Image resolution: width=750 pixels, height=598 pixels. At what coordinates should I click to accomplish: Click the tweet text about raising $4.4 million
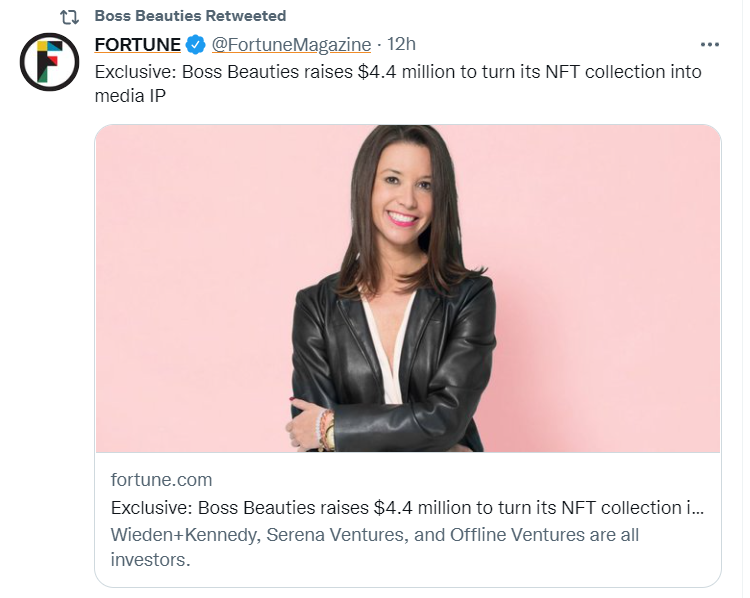point(398,72)
